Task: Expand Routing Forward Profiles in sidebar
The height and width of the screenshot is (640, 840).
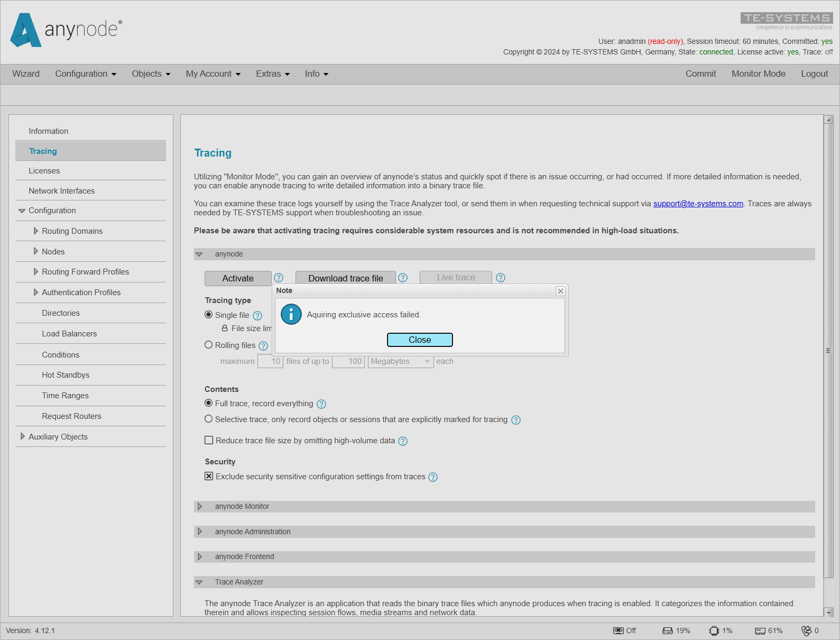Action: coord(35,271)
